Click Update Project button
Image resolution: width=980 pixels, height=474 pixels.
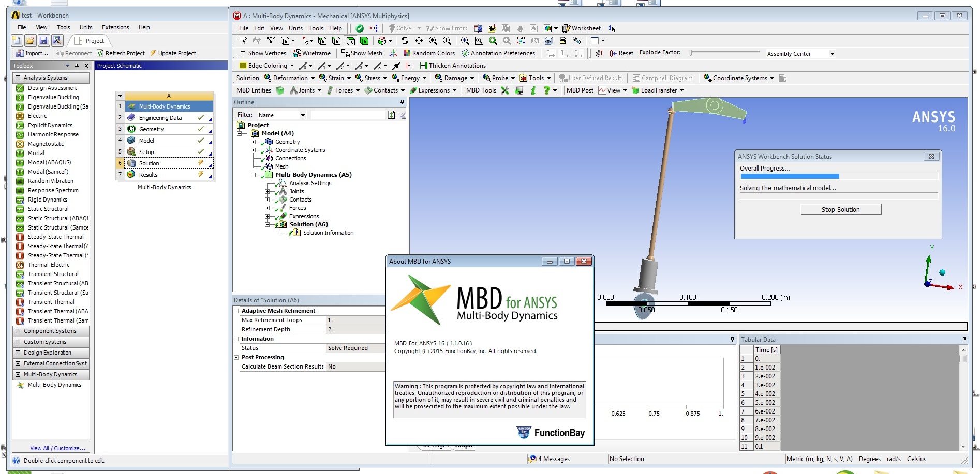click(173, 53)
